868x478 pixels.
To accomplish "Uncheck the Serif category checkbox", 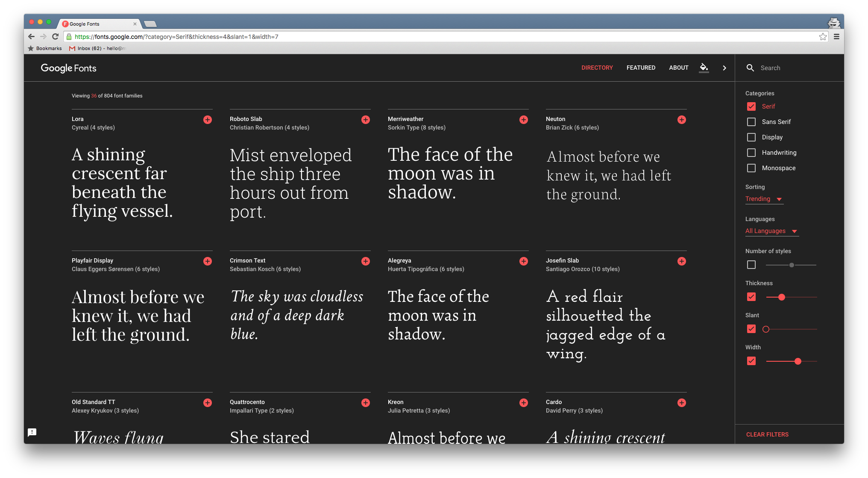I will click(x=751, y=106).
